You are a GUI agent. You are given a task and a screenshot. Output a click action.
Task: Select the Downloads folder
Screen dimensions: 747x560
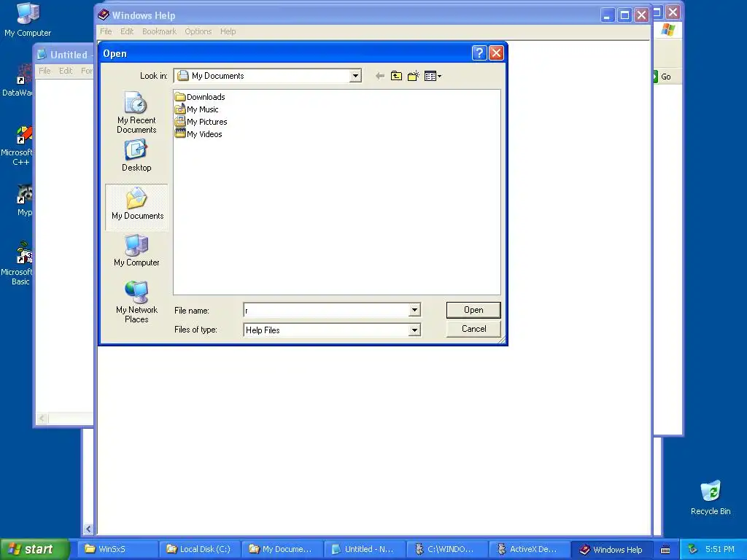coord(200,97)
